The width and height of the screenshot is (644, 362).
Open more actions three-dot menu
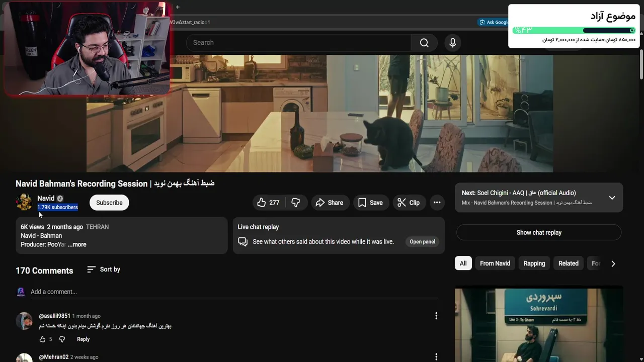437,203
